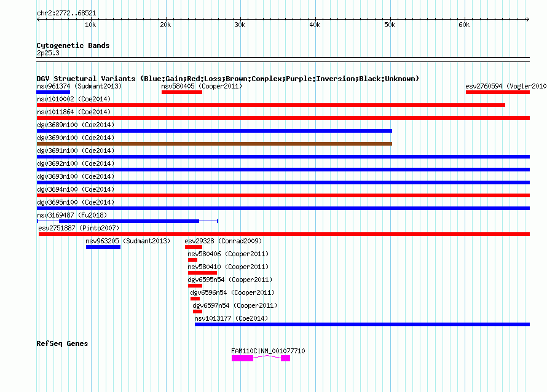Click the dgv3694n100 red loss bar
The image size is (547, 392).
pos(283,195)
